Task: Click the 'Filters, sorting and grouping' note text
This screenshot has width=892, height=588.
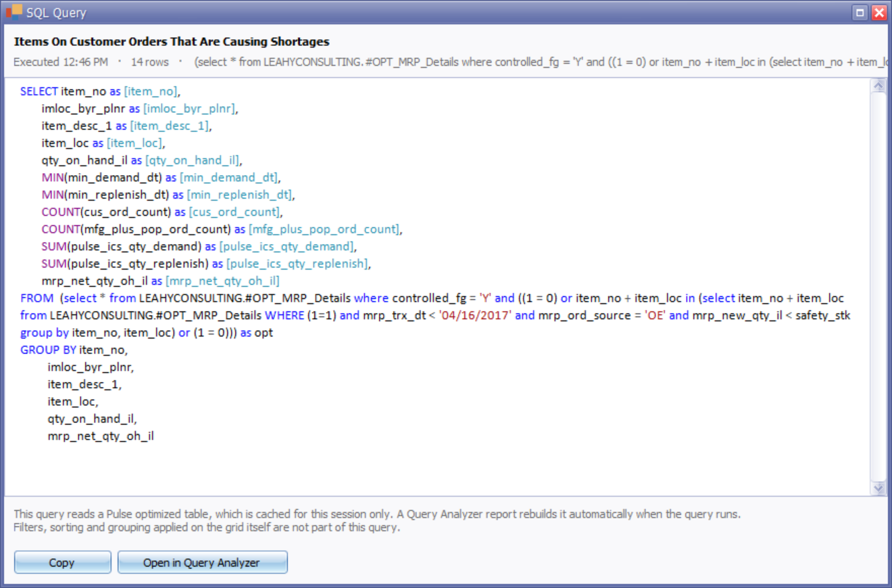Action: pos(207,527)
